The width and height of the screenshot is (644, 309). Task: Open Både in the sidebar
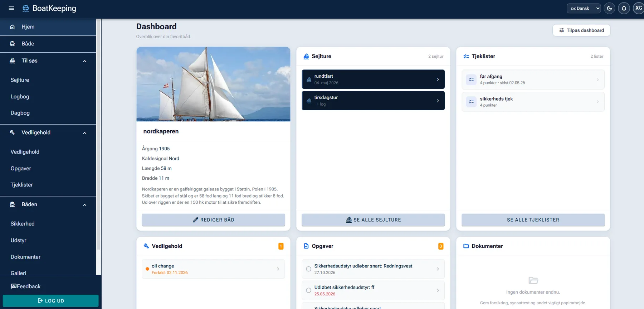[x=48, y=44]
